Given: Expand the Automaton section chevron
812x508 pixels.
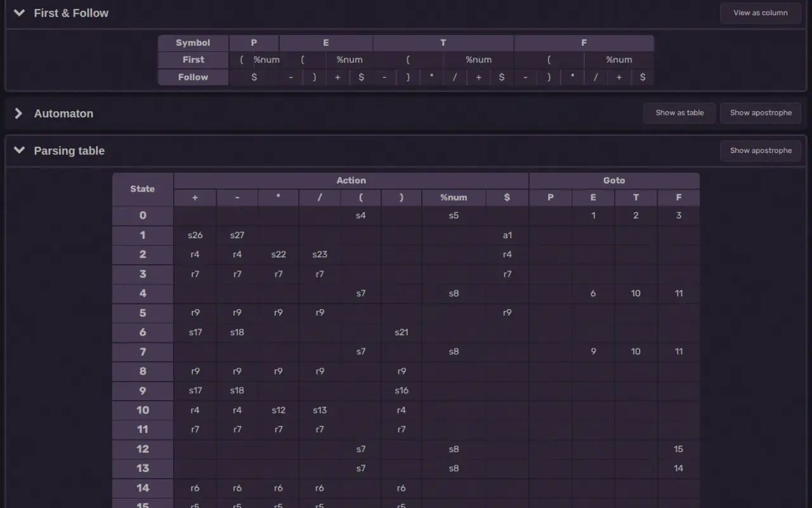Looking at the screenshot, I should pyautogui.click(x=19, y=114).
